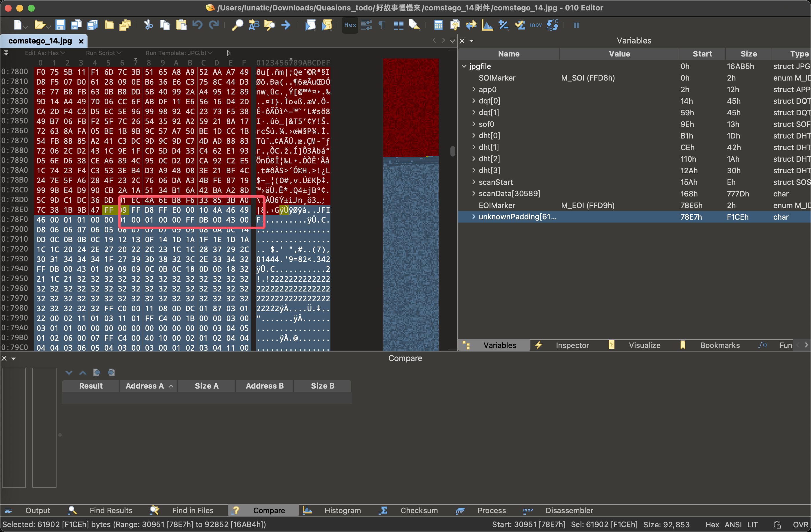Click the Save file toolbar icon
Screen dimensions: 811x532
coord(60,25)
